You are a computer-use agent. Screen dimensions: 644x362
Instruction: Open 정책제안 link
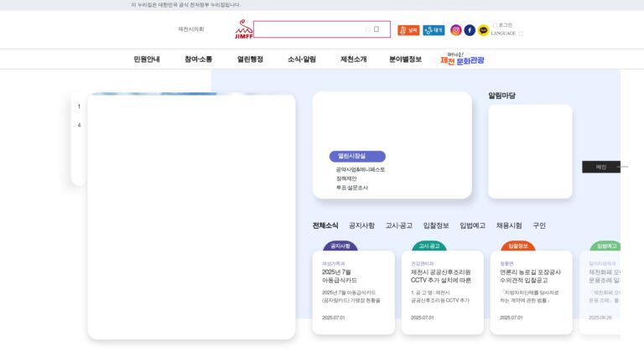pos(346,178)
